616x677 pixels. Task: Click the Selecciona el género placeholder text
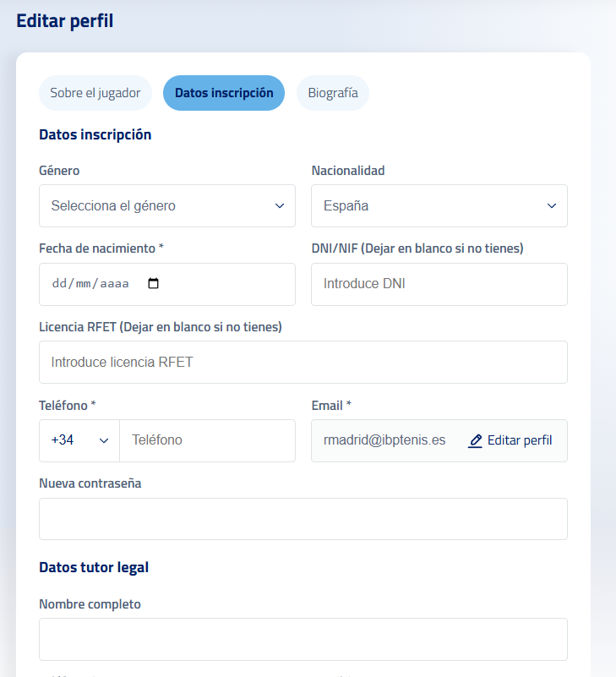(113, 205)
